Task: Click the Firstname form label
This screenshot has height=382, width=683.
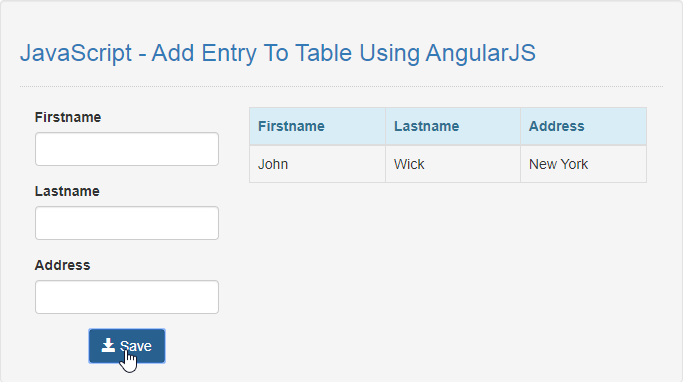Action: coord(68,117)
